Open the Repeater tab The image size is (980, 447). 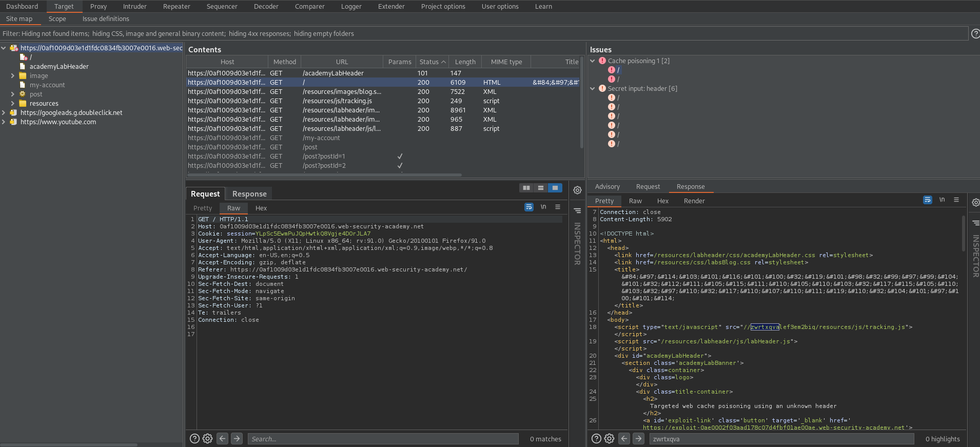click(x=177, y=7)
